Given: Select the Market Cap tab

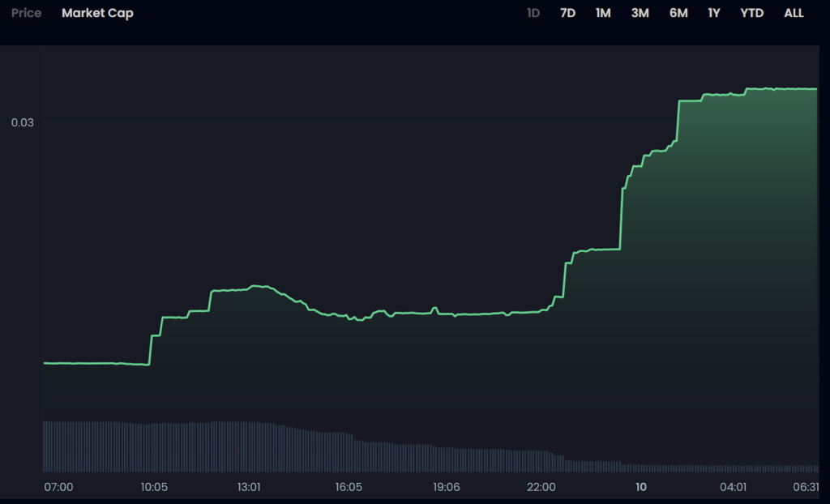Looking at the screenshot, I should pyautogui.click(x=97, y=13).
